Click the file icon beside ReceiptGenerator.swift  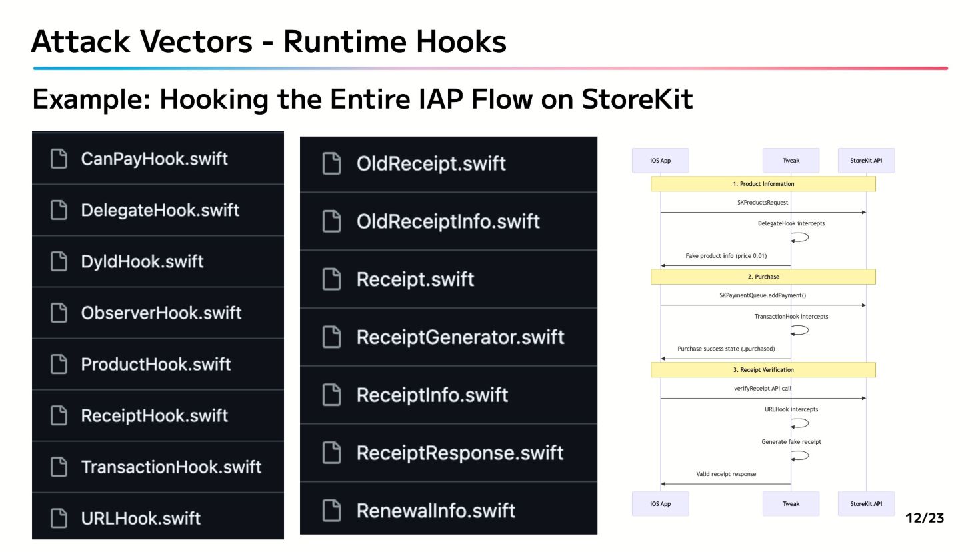(332, 337)
